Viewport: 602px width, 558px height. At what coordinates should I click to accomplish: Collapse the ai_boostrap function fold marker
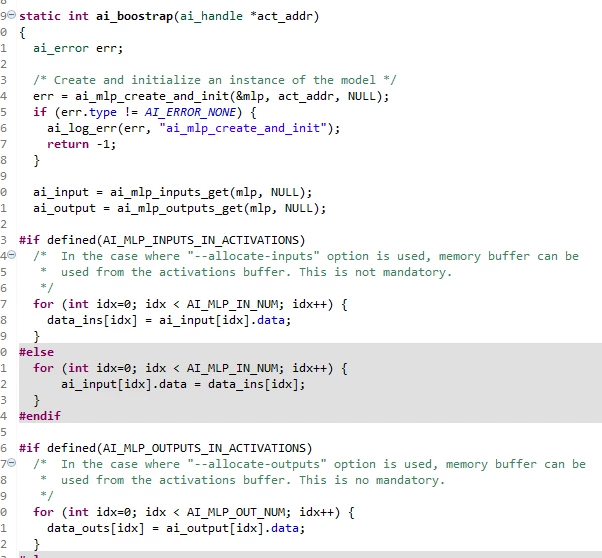coord(12,15)
